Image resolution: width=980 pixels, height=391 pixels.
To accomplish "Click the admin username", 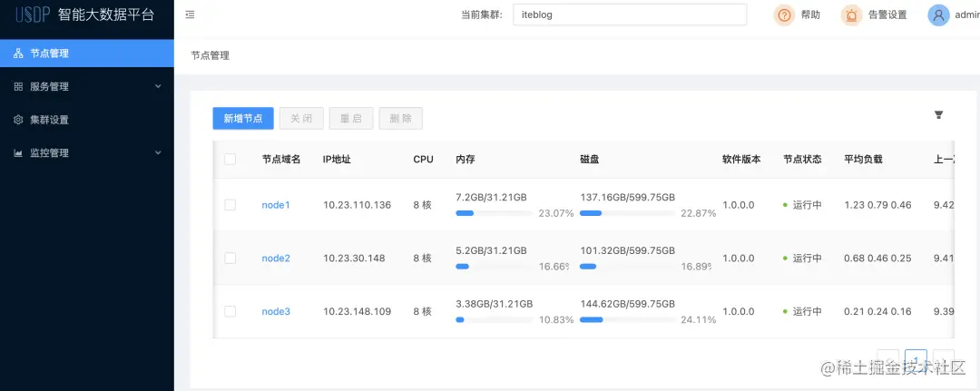I will pos(967,15).
